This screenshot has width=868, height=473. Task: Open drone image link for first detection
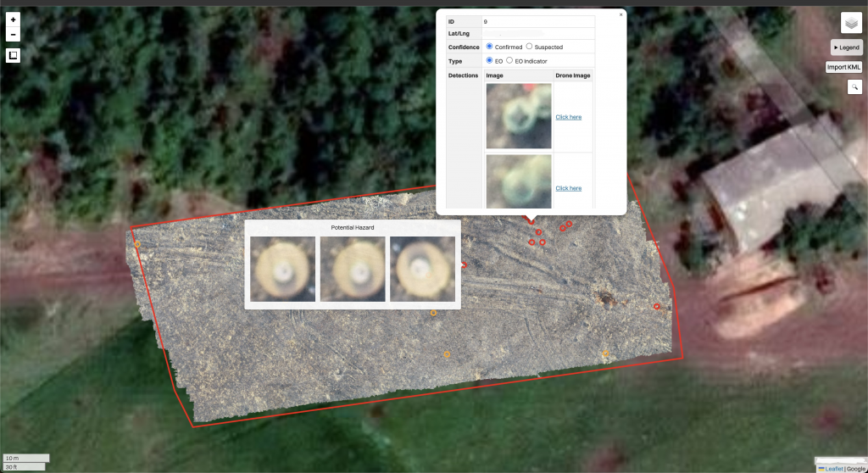[x=569, y=117]
